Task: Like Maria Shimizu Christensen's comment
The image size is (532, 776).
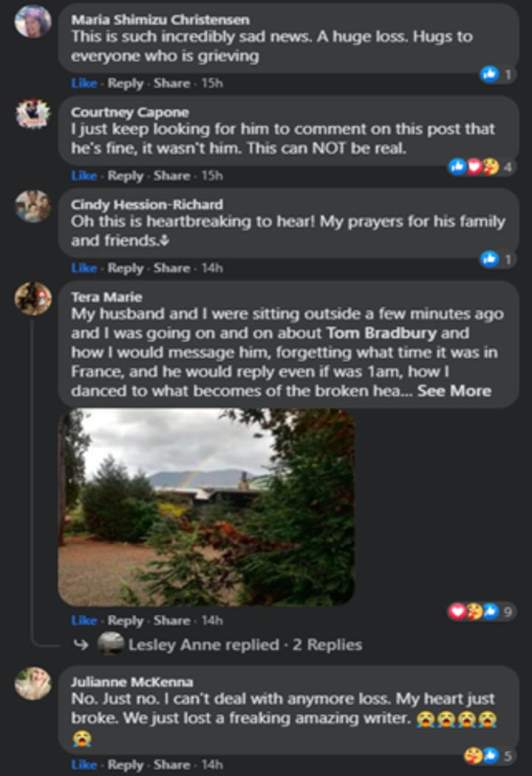Action: (x=83, y=84)
